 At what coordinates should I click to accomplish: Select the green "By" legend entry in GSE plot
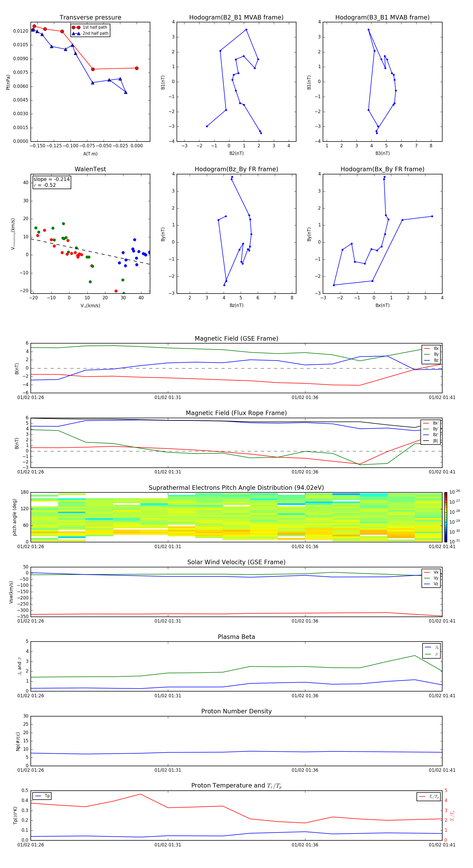click(x=431, y=354)
